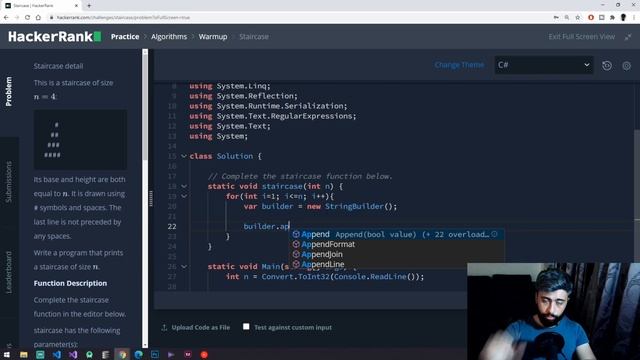Bookmark this page with the star icon
Image resolution: width=640 pixels, height=360 pixels.
pyautogui.click(x=578, y=18)
